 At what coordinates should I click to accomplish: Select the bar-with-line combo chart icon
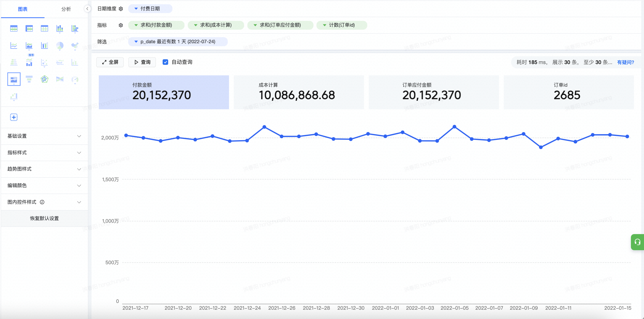point(44,45)
